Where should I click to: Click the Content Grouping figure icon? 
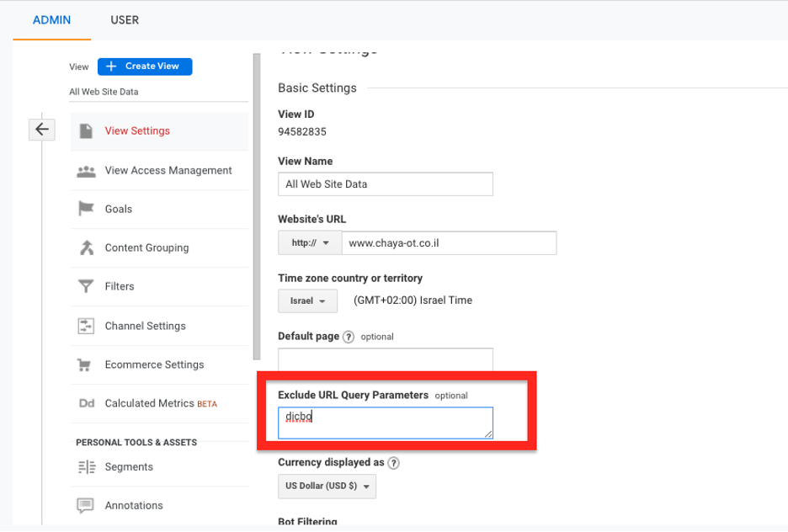(x=86, y=247)
